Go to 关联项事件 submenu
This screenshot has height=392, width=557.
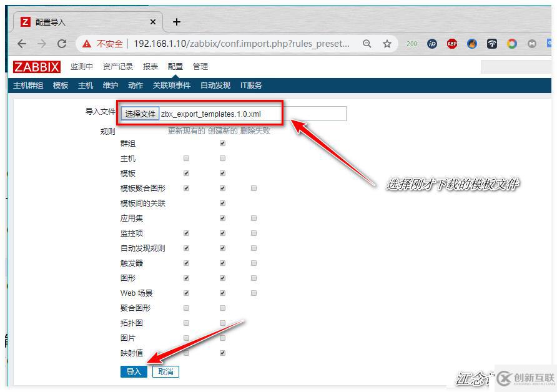pos(172,86)
